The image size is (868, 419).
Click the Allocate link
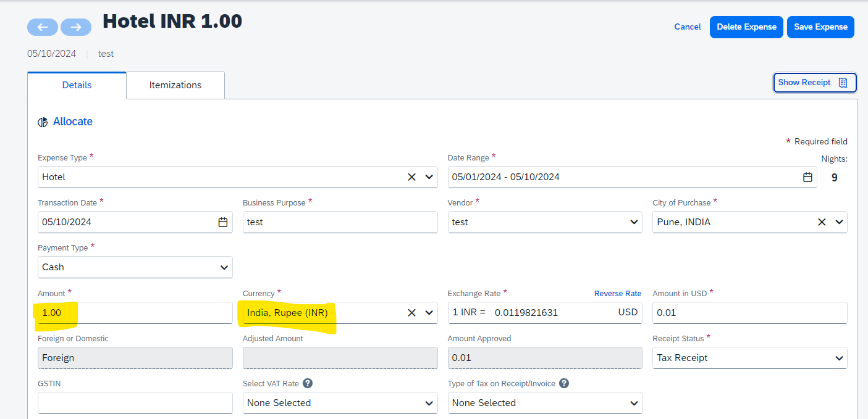click(x=72, y=122)
